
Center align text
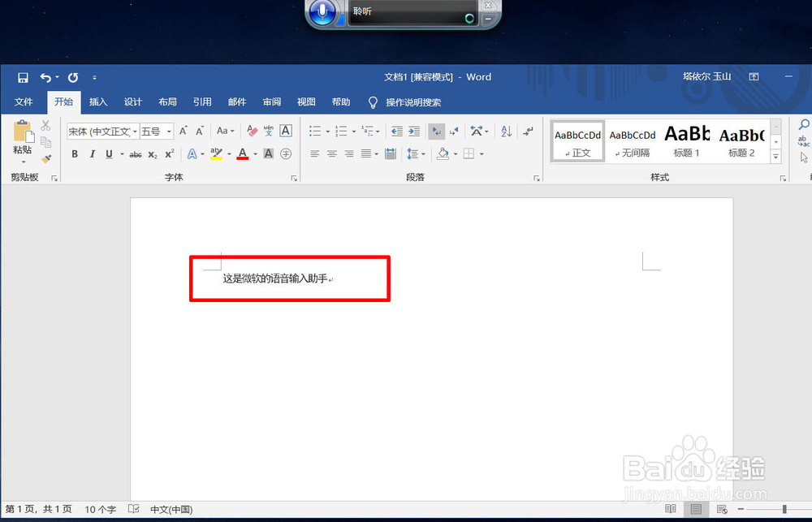tap(331, 153)
